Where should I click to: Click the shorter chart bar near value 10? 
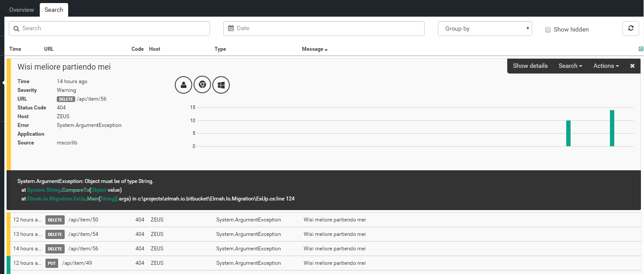[568, 133]
